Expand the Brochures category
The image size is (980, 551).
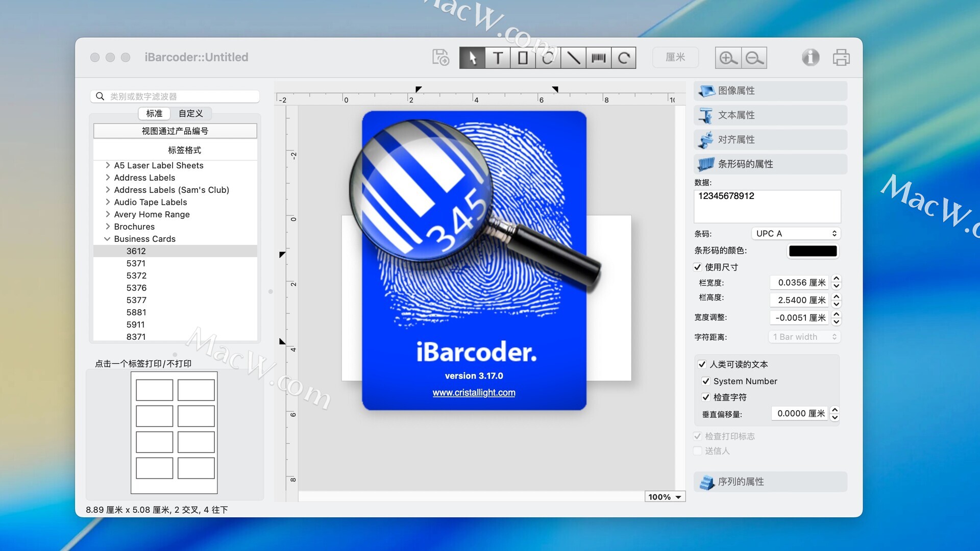[x=108, y=227]
